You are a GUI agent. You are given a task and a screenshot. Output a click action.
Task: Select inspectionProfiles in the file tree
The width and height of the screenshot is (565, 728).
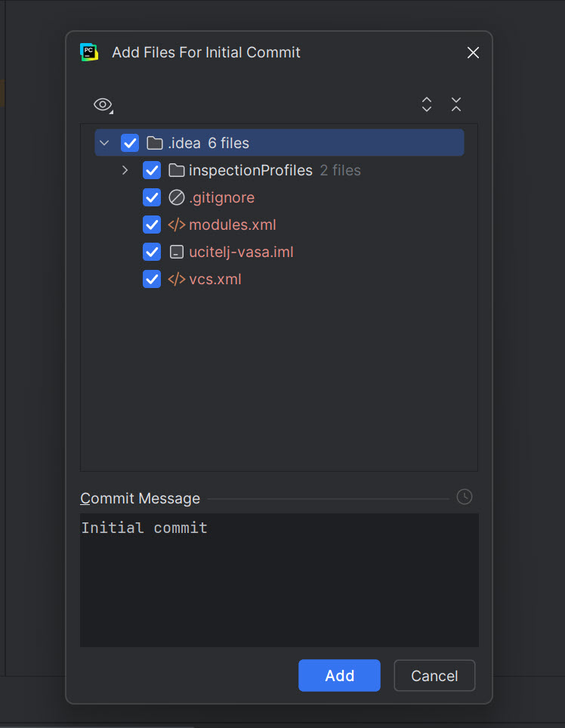tap(248, 170)
